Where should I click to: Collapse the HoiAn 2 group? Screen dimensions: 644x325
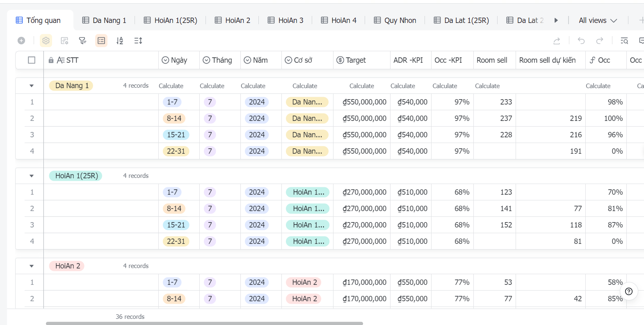click(x=32, y=266)
